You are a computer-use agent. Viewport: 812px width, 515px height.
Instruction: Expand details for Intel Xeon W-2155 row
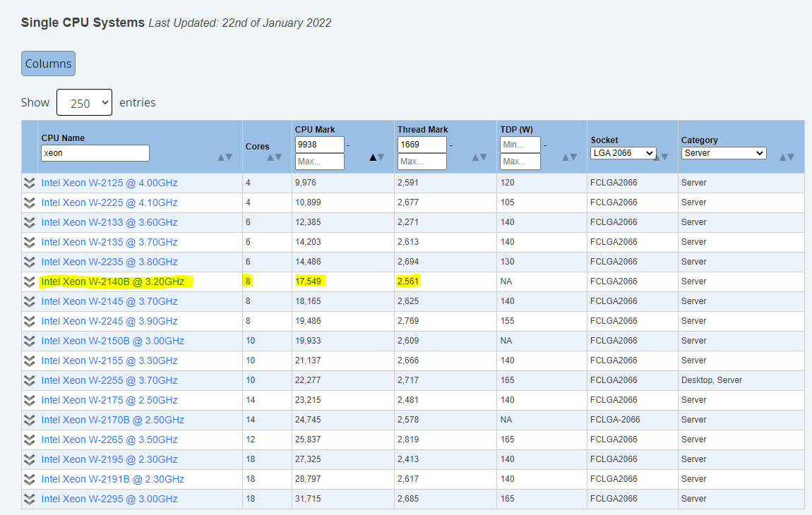[x=29, y=360]
